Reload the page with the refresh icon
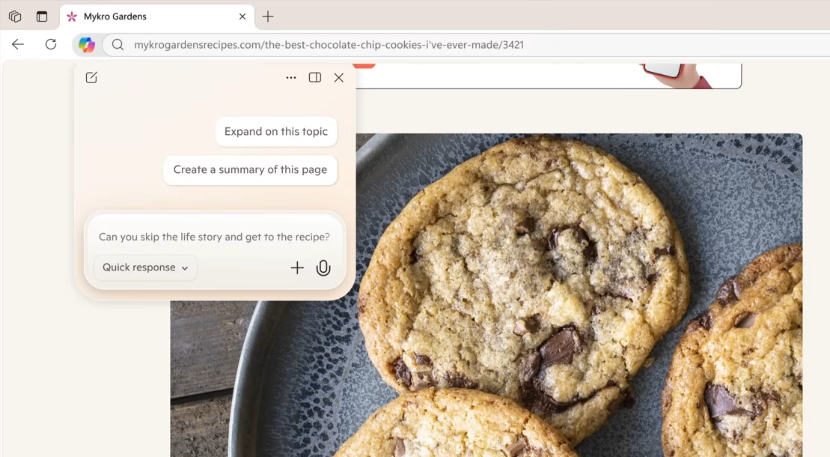Screen dimensions: 830x457 51,44
